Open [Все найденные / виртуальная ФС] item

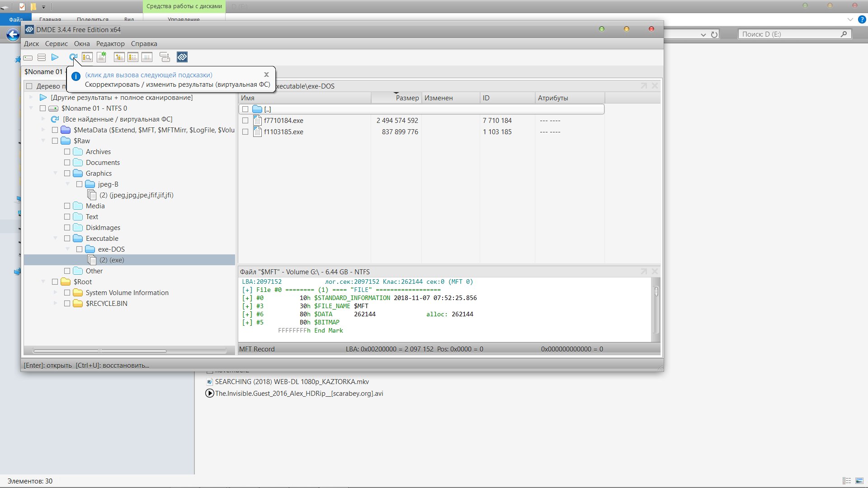coord(118,119)
